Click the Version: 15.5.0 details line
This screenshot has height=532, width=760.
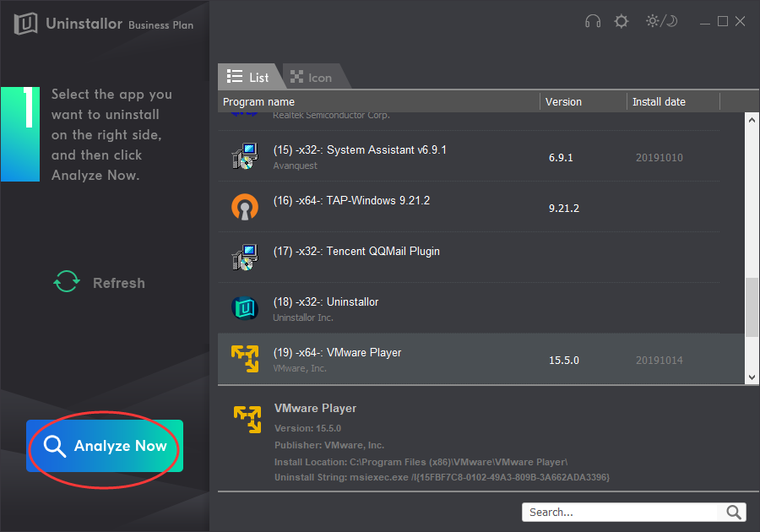(307, 428)
